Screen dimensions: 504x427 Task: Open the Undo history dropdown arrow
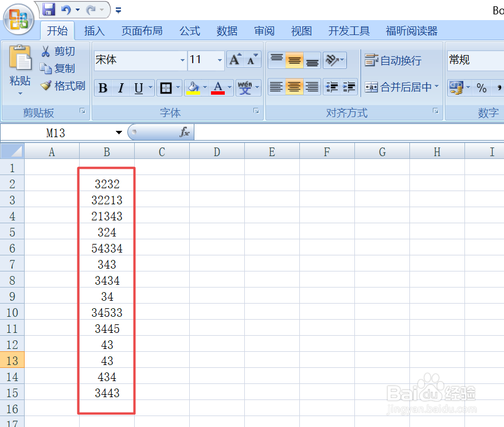click(77, 10)
